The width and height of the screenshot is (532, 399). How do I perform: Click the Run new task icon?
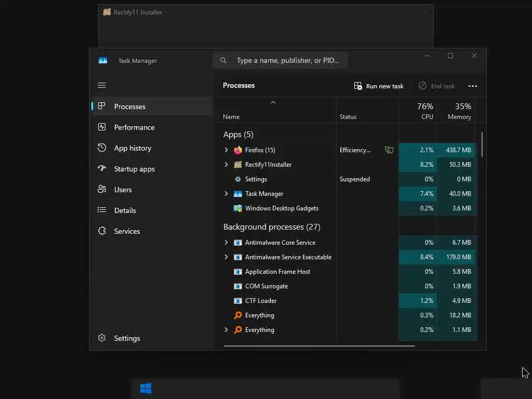(358, 86)
